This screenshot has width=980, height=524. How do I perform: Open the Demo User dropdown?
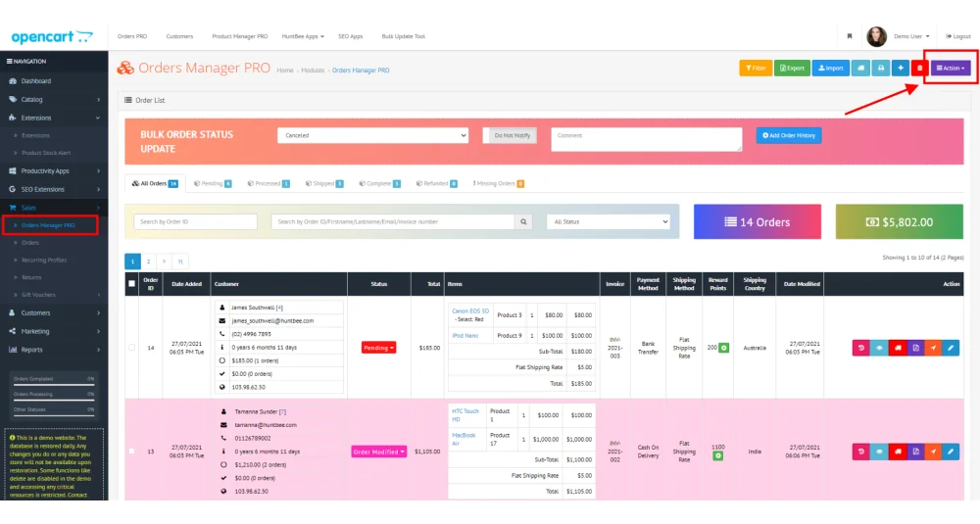tap(911, 36)
